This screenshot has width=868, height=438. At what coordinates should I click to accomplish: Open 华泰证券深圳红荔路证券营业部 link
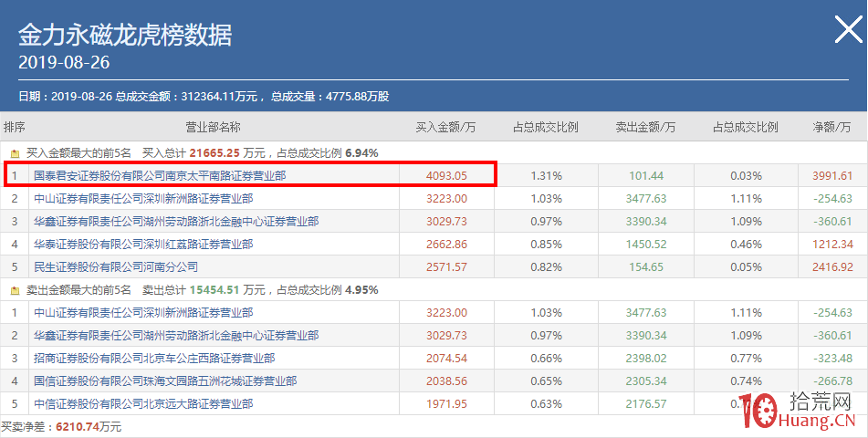click(143, 245)
